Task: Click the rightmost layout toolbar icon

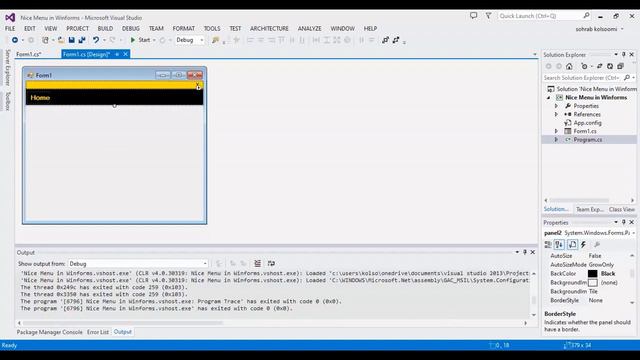Action: tap(396, 40)
